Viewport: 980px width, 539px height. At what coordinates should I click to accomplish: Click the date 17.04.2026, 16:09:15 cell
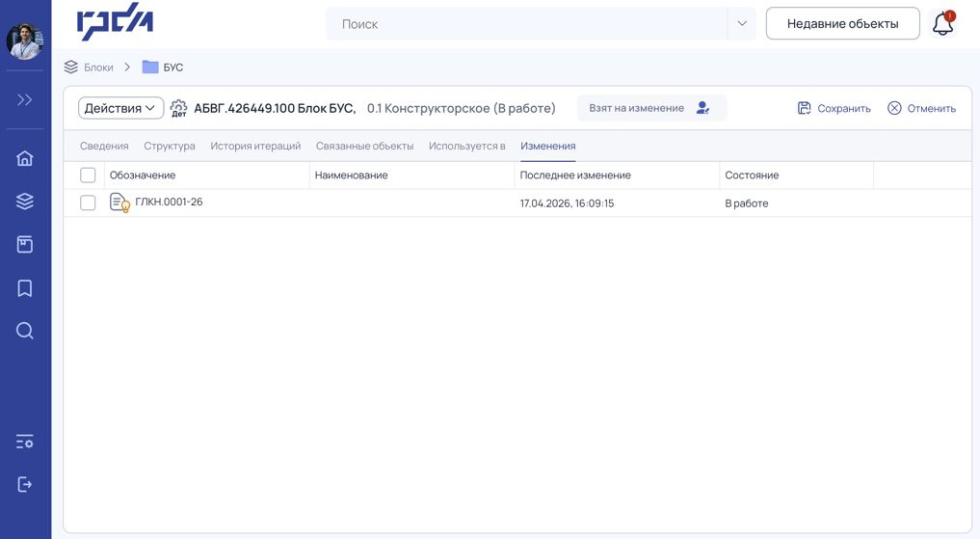(x=567, y=203)
